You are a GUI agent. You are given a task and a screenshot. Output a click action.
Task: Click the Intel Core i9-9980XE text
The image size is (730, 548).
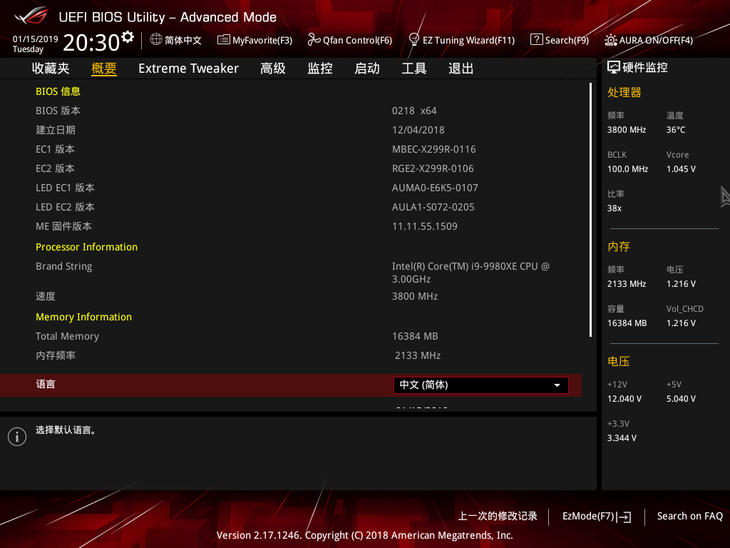click(471, 272)
